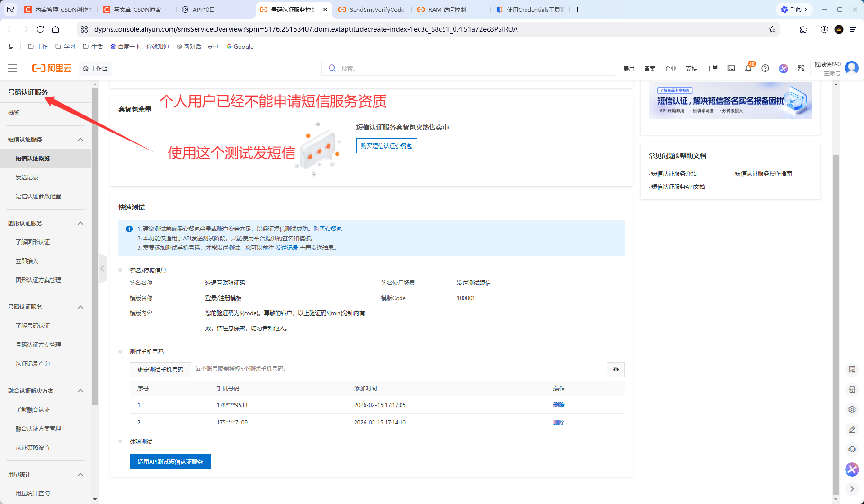Click 调用API测试短信认证服务 button
Image resolution: width=864 pixels, height=504 pixels.
coord(170,461)
